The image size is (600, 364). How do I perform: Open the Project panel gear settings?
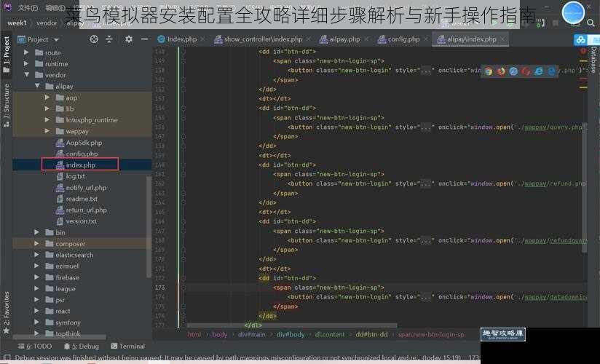click(129, 39)
